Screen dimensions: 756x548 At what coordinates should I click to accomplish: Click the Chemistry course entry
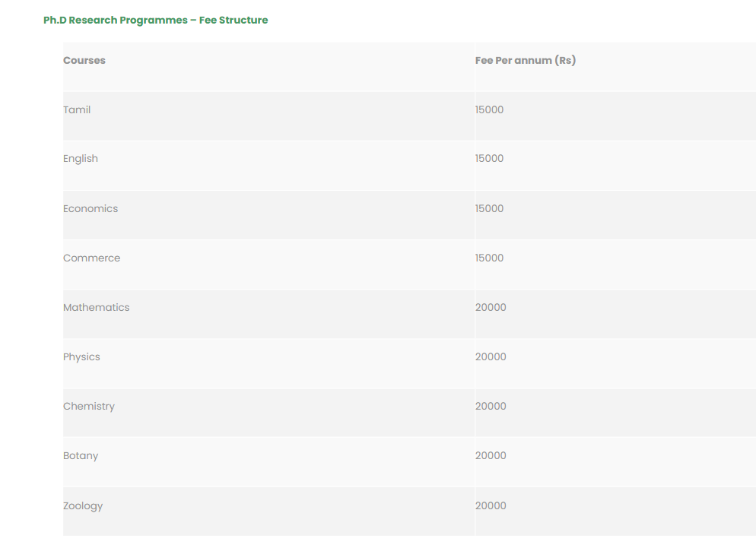click(89, 407)
